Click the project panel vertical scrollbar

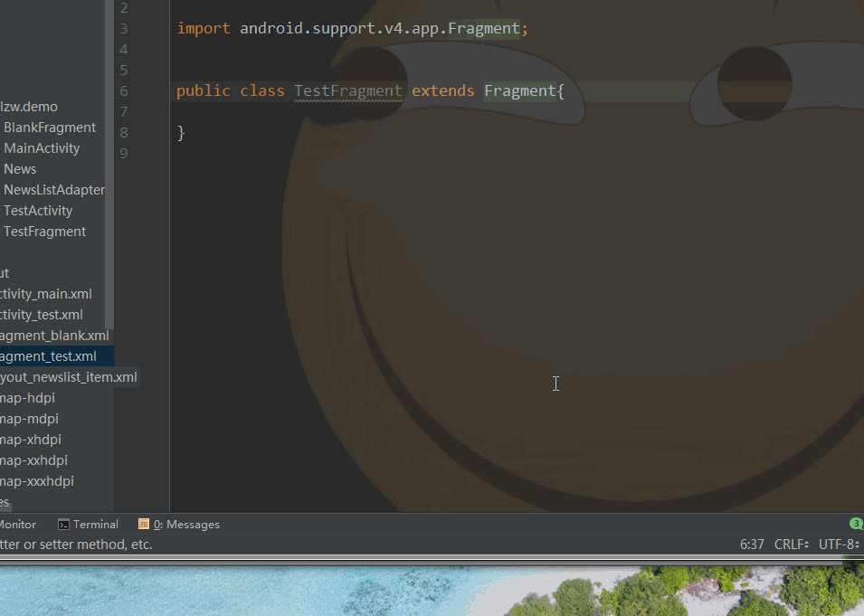pos(109,181)
